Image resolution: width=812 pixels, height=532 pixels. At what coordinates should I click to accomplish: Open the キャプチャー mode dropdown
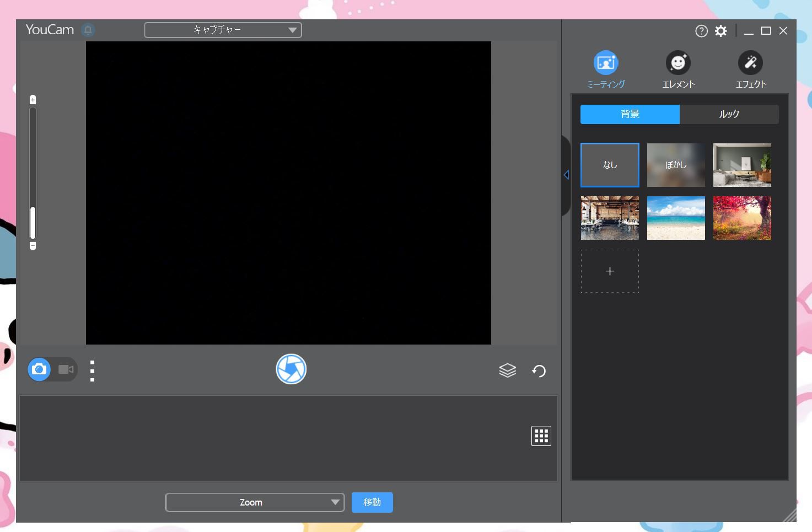click(x=223, y=30)
